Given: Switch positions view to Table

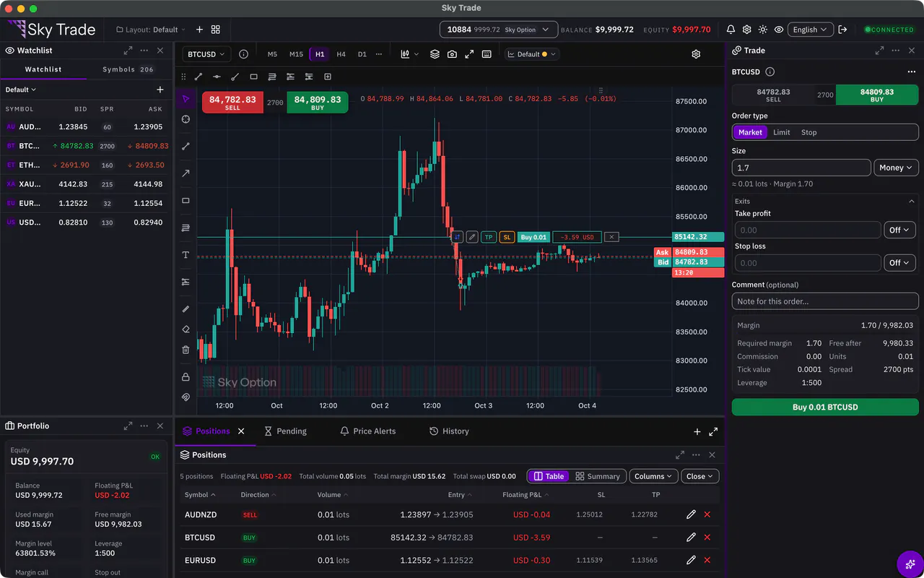Looking at the screenshot, I should coord(549,476).
